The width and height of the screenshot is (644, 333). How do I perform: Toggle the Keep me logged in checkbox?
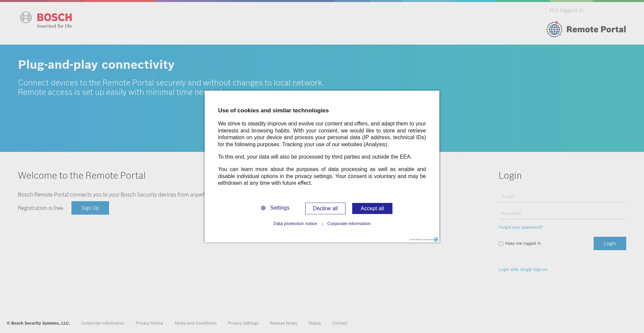click(x=501, y=244)
